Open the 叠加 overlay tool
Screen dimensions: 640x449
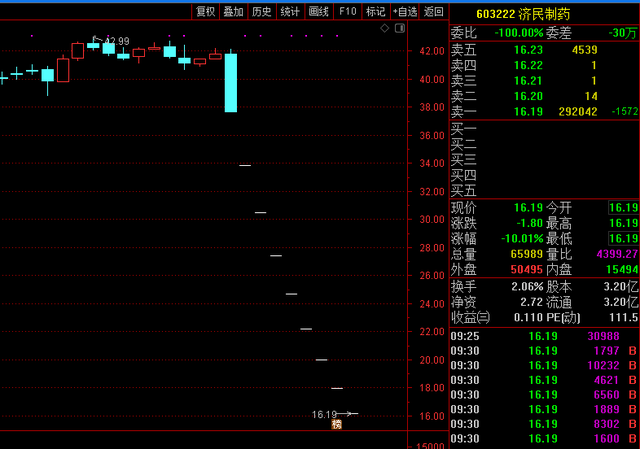(233, 12)
